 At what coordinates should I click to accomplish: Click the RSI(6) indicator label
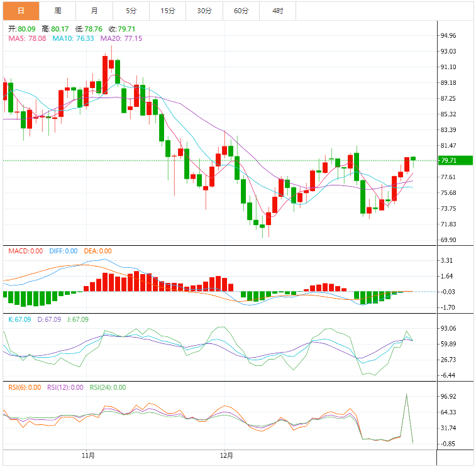pyautogui.click(x=25, y=387)
